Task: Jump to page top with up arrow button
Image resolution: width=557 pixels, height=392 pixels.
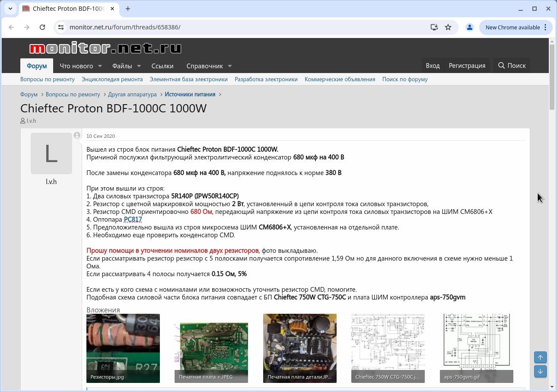Action: tap(540, 357)
